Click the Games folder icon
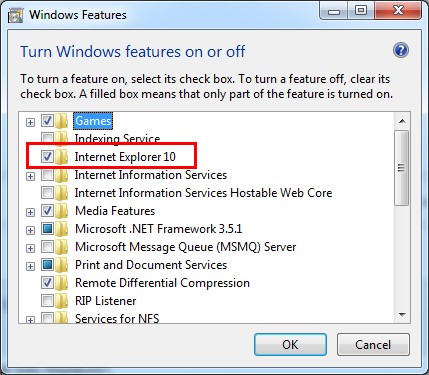429x375 pixels. click(x=61, y=121)
